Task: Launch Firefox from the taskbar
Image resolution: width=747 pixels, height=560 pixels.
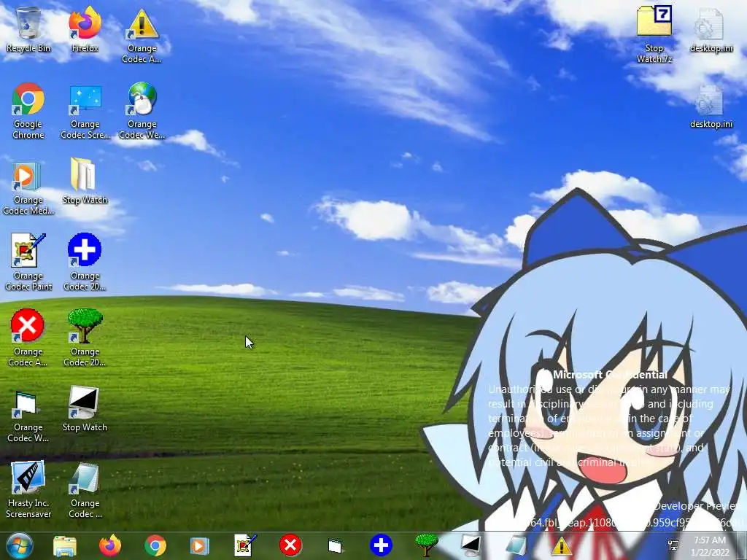Action: click(x=110, y=545)
